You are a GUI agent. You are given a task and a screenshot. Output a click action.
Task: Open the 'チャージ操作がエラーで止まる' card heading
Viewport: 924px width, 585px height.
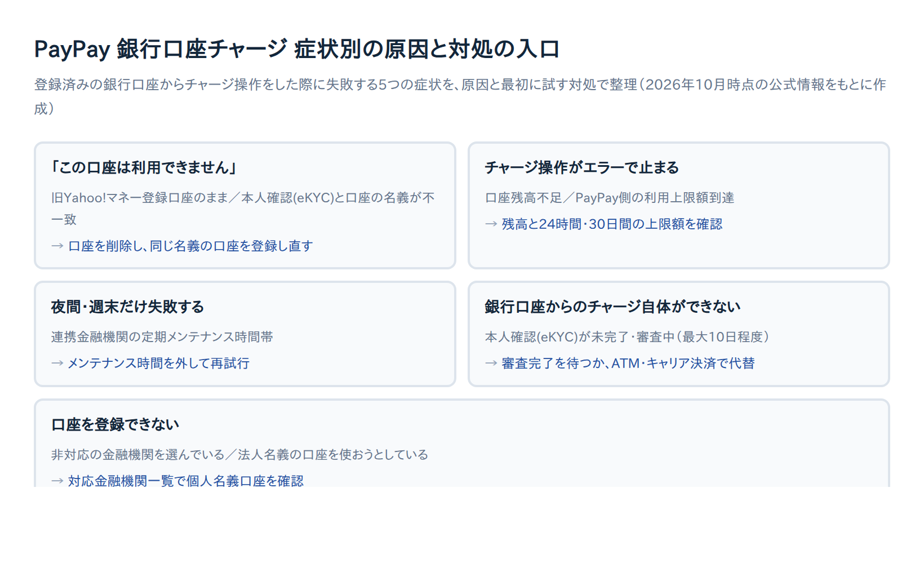(x=581, y=167)
